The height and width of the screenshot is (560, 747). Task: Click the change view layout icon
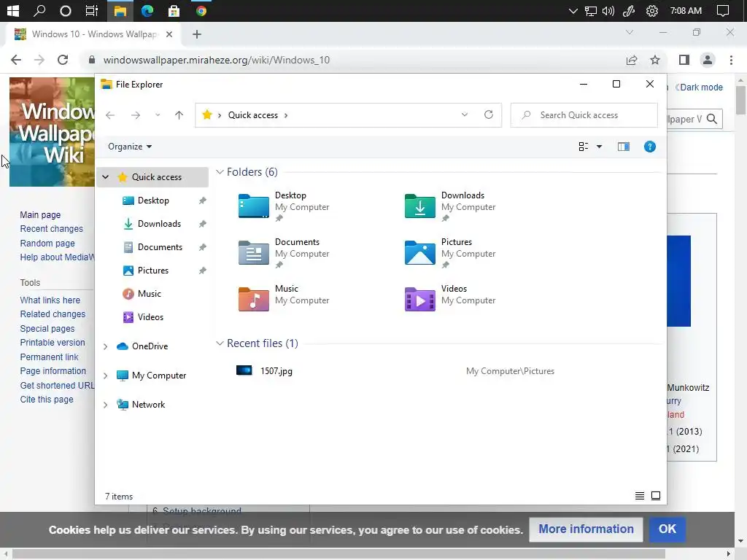click(583, 147)
